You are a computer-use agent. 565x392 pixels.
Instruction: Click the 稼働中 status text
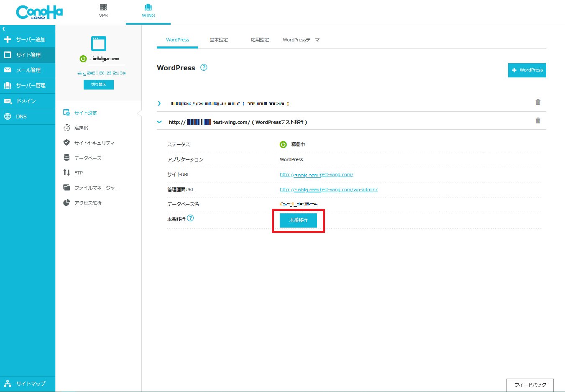pos(298,144)
